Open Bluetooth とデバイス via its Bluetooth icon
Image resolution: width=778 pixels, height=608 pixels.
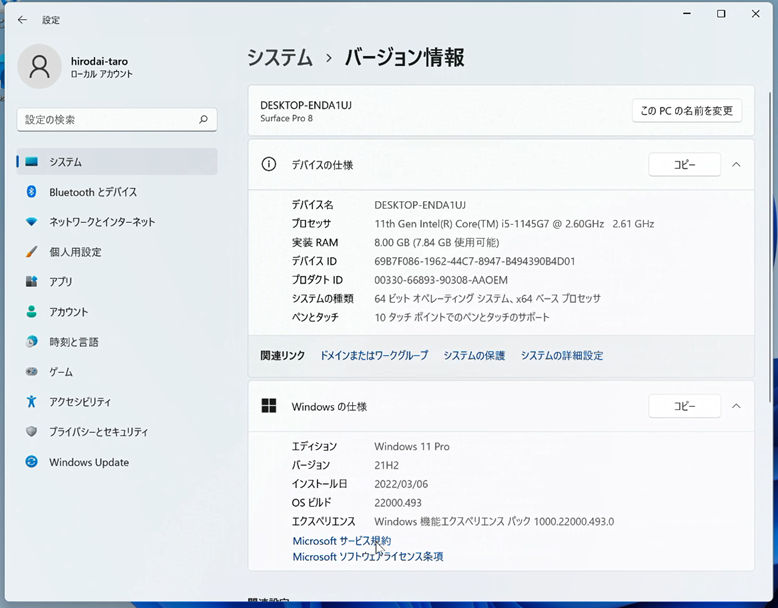[31, 192]
